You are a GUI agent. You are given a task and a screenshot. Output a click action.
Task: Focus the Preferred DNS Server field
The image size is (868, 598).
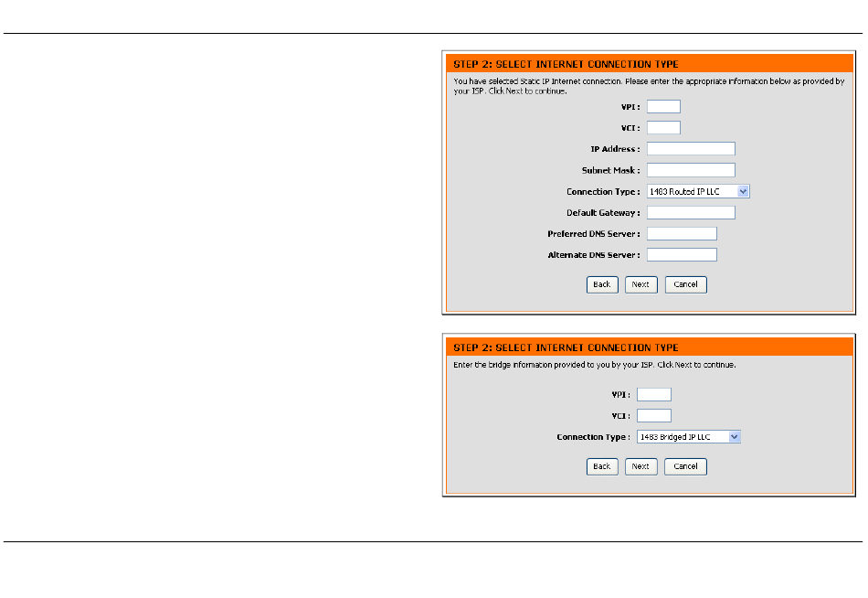pyautogui.click(x=682, y=234)
